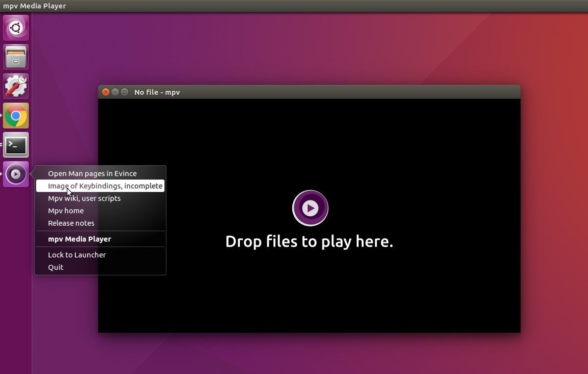Open the Terminal launcher icon
This screenshot has height=374, width=588.
(16, 145)
